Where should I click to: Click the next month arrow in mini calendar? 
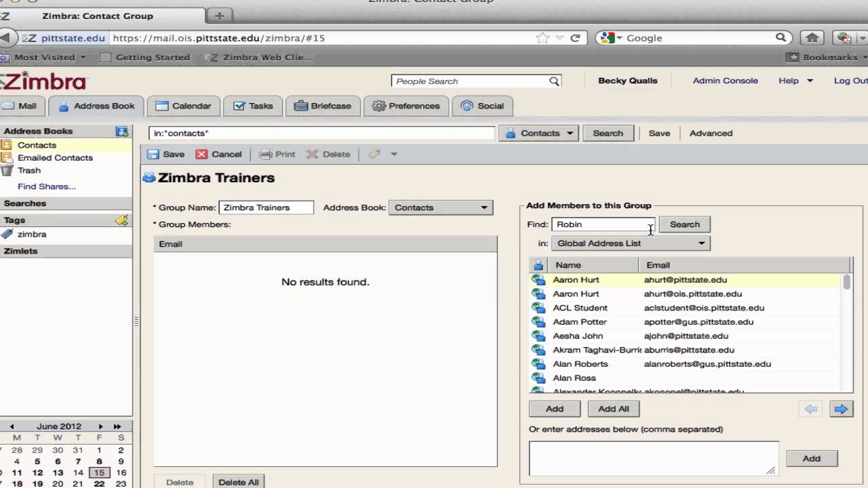click(100, 427)
